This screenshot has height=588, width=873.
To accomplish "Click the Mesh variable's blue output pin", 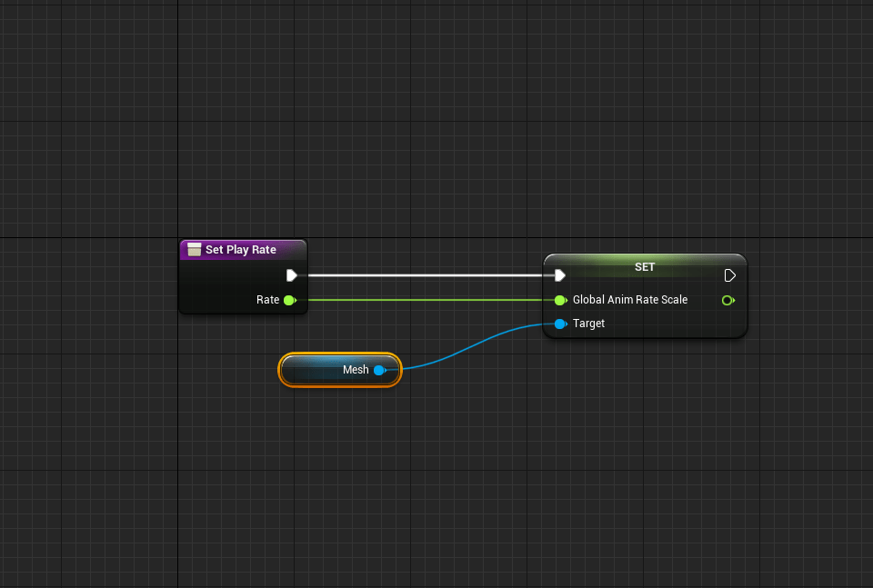I will click(x=379, y=370).
